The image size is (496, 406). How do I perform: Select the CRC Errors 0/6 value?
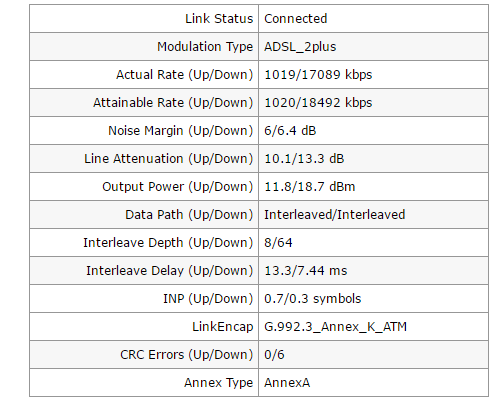pyautogui.click(x=274, y=355)
